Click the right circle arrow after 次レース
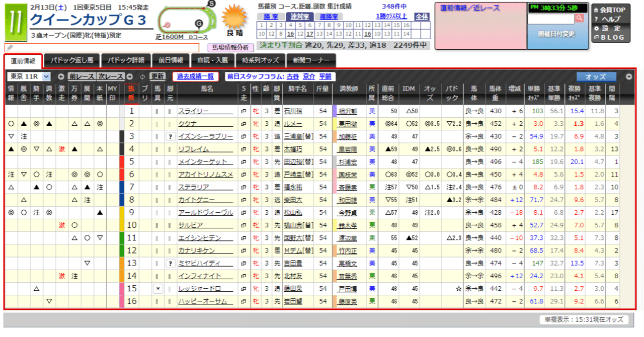Image resolution: width=644 pixels, height=337 pixels. (x=130, y=75)
